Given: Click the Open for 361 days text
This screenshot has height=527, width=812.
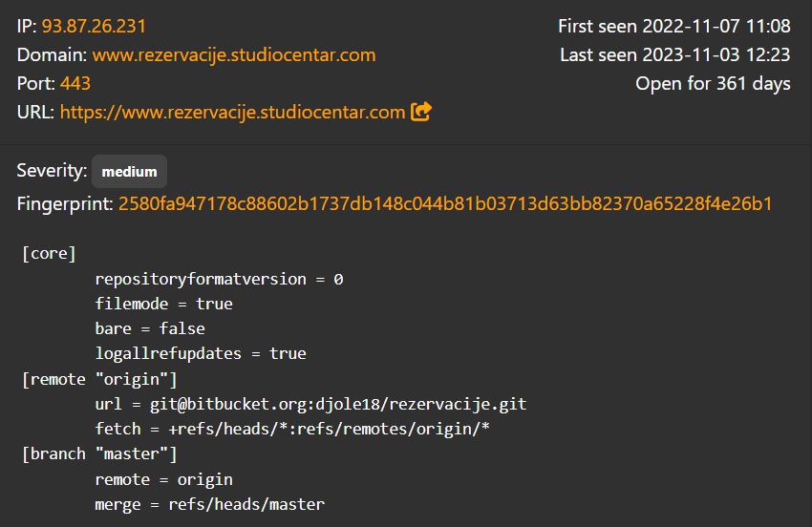Looking at the screenshot, I should pyautogui.click(x=713, y=83).
